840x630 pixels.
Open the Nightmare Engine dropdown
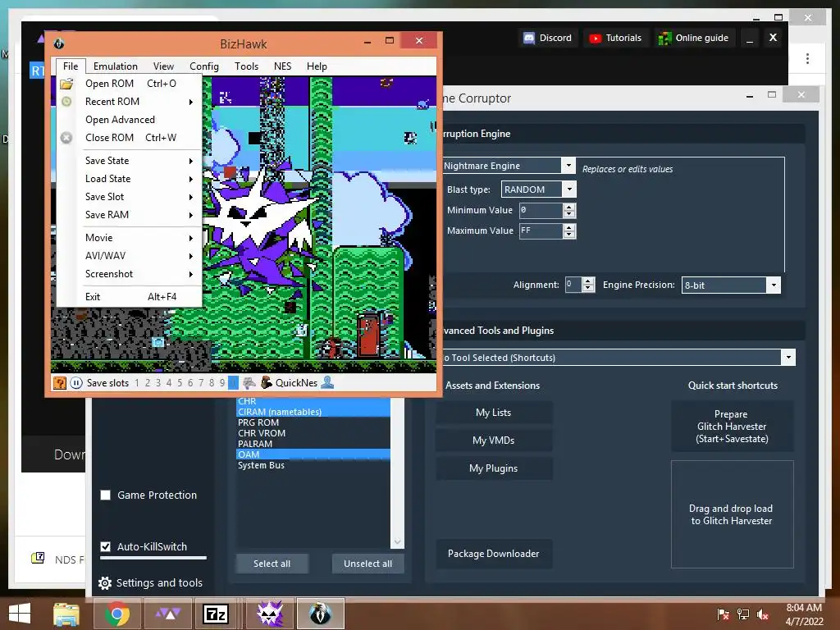[568, 166]
